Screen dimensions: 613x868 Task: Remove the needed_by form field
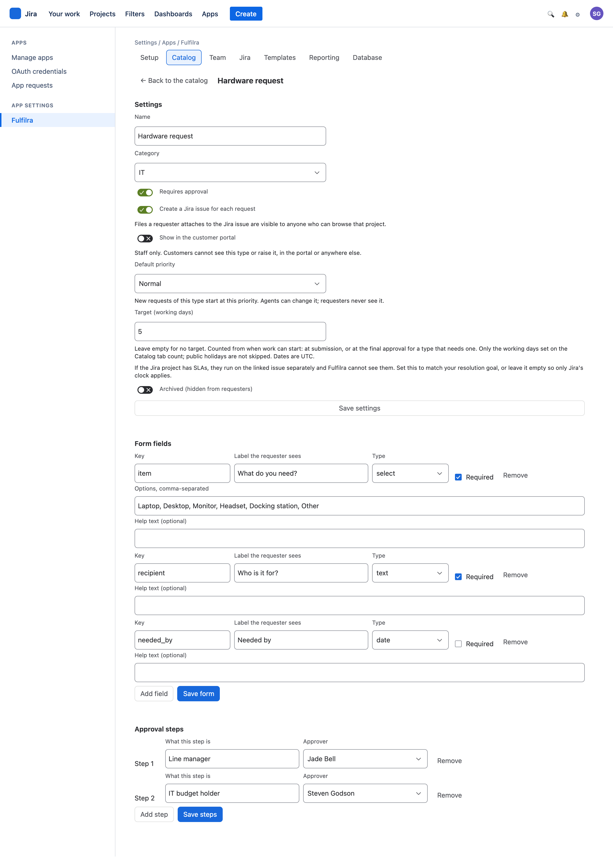click(x=515, y=642)
